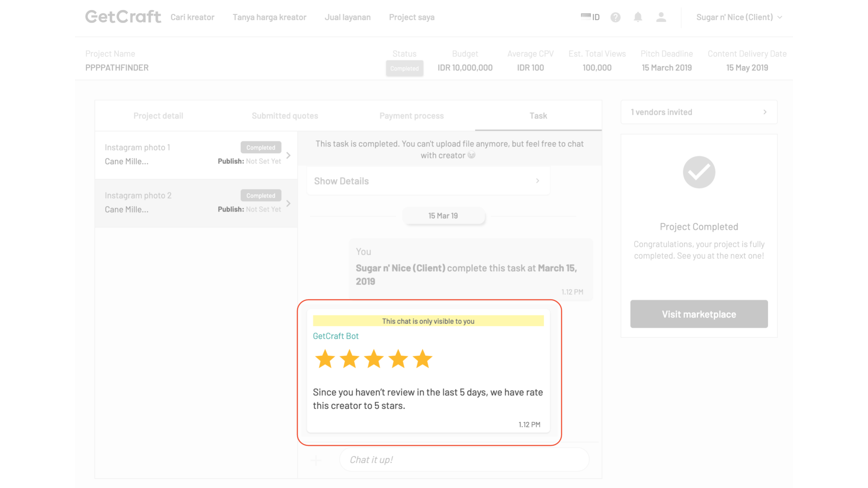The height and width of the screenshot is (488, 868).
Task: Click Publish: Not Set Yet under photo 2
Action: coord(249,209)
